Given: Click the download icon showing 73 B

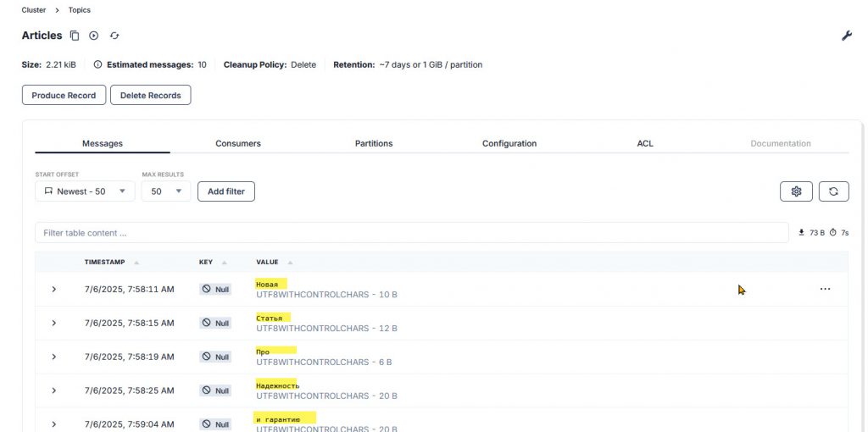Looking at the screenshot, I should click(802, 232).
